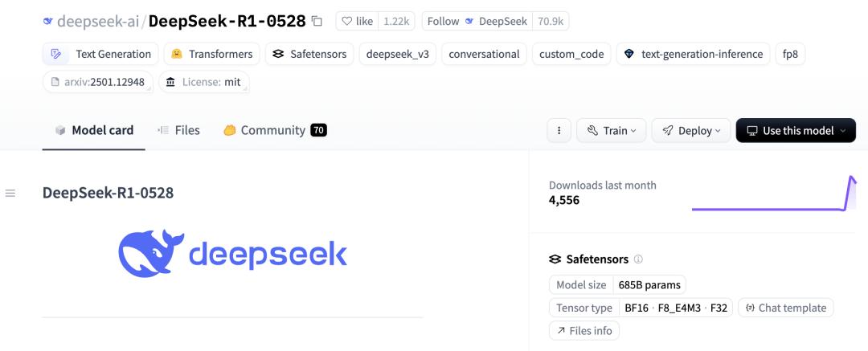Open the table of contents hamburger icon
Screen dimensions: 868x351
coord(10,193)
